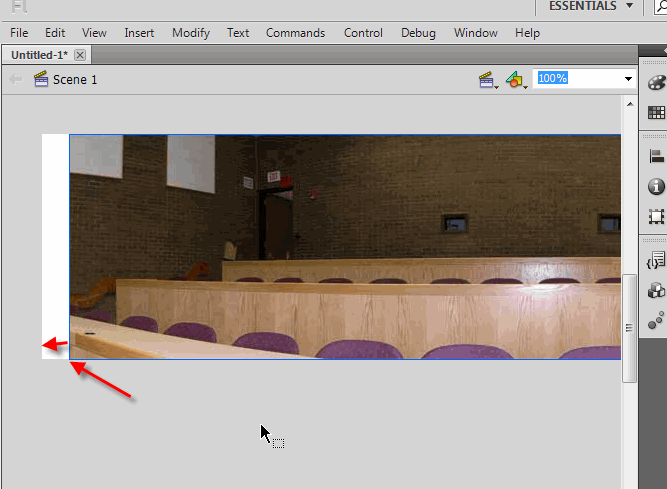The width and height of the screenshot is (667, 489).
Task: Expand the zoom level dropdown arrow
Action: [x=628, y=79]
